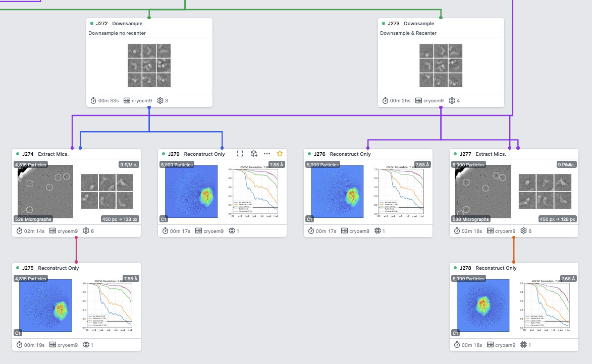Click the J274 micrograph preview image

[x=45, y=192]
